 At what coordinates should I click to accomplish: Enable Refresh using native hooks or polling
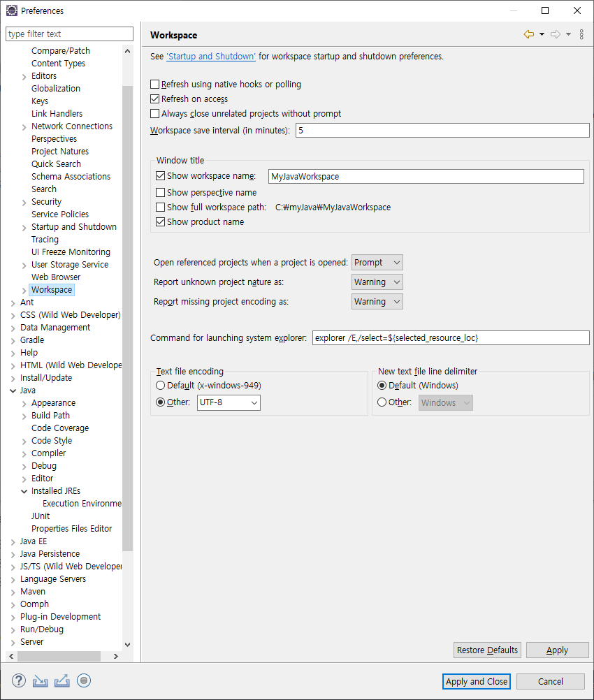coord(155,85)
